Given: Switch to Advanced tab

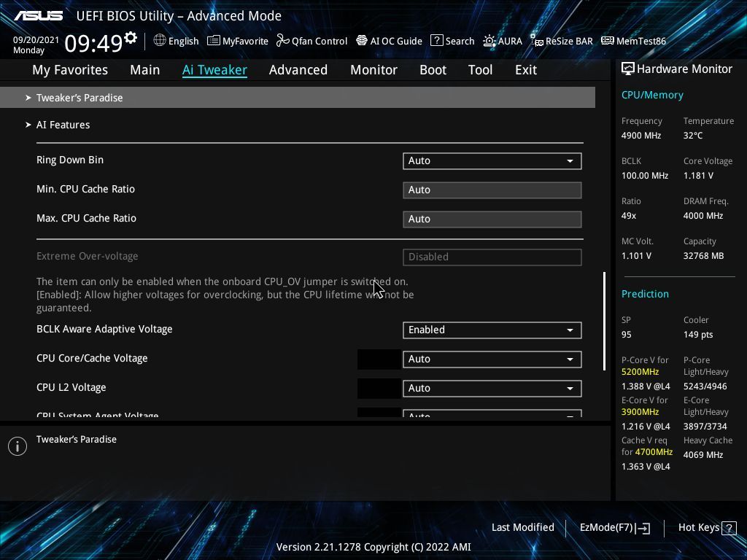Looking at the screenshot, I should click(x=298, y=70).
